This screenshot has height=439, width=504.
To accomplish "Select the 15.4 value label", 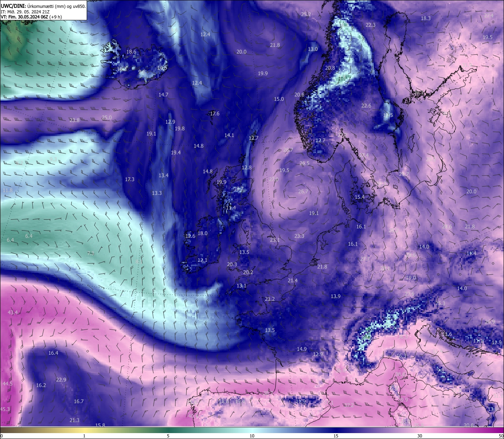I will pos(359,197).
